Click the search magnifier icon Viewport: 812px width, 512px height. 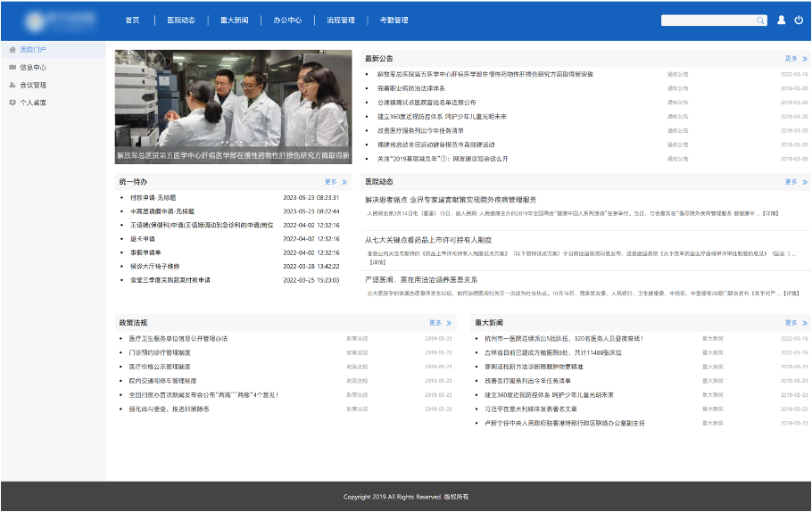click(759, 21)
